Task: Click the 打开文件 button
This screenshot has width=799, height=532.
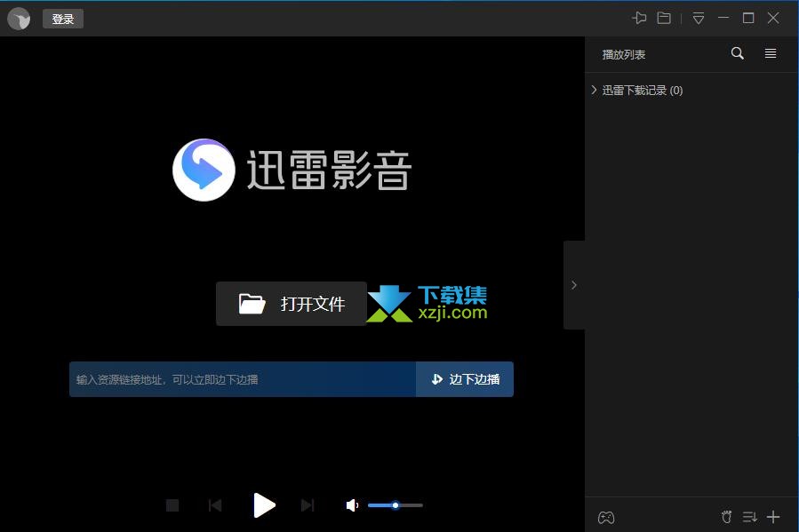Action: click(292, 304)
